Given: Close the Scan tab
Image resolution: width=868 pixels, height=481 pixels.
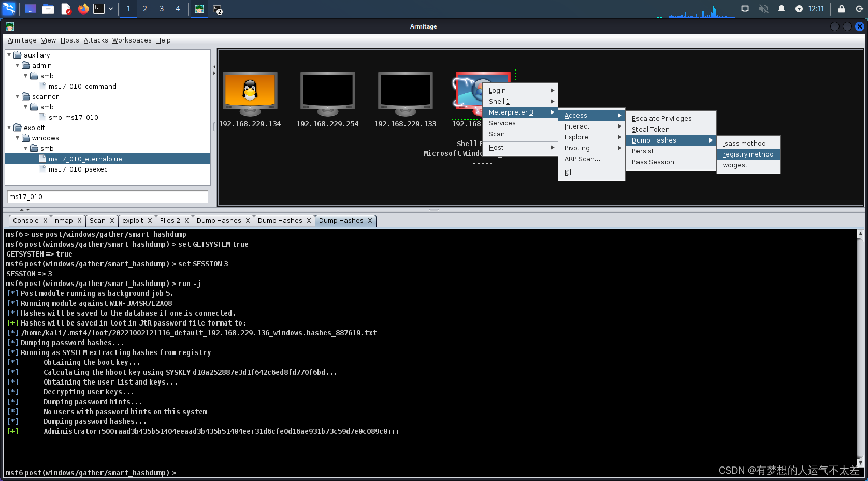Looking at the screenshot, I should 112,221.
